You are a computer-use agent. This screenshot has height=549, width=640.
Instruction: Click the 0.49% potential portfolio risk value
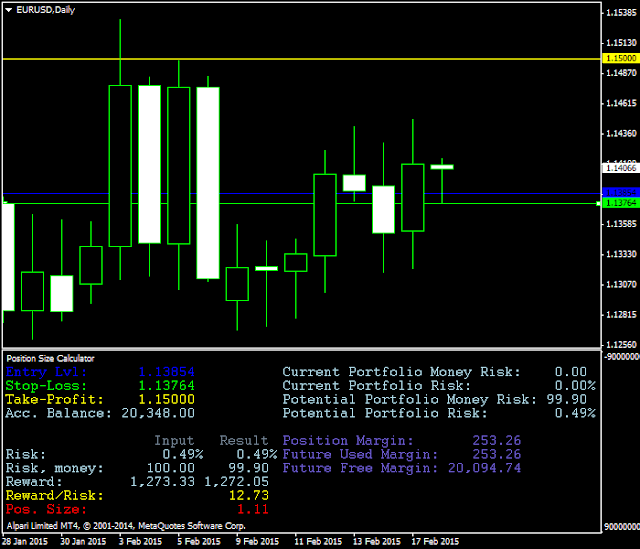(x=575, y=413)
